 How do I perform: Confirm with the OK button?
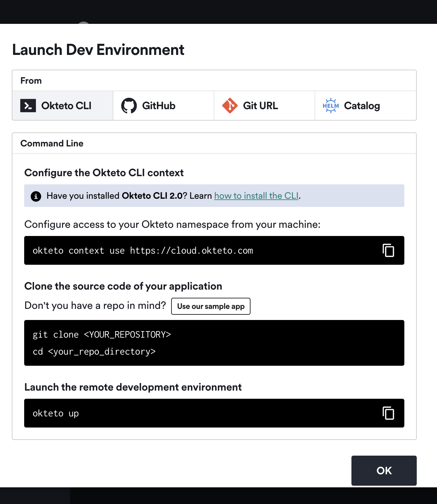coord(384,471)
